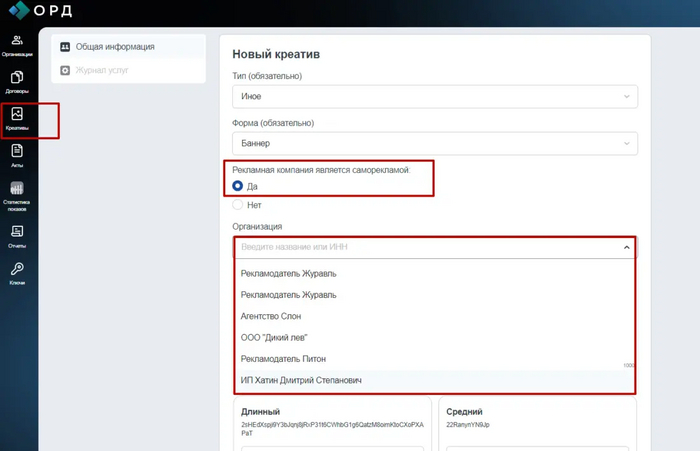The width and height of the screenshot is (700, 451).
Task: Click the ОРД logo icon
Action: pos(16,12)
